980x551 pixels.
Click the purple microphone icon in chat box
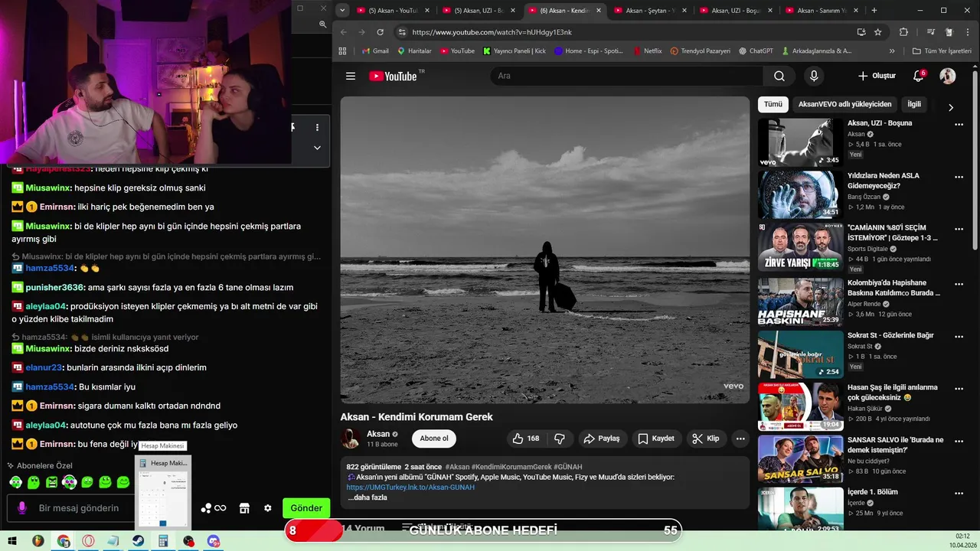click(22, 507)
